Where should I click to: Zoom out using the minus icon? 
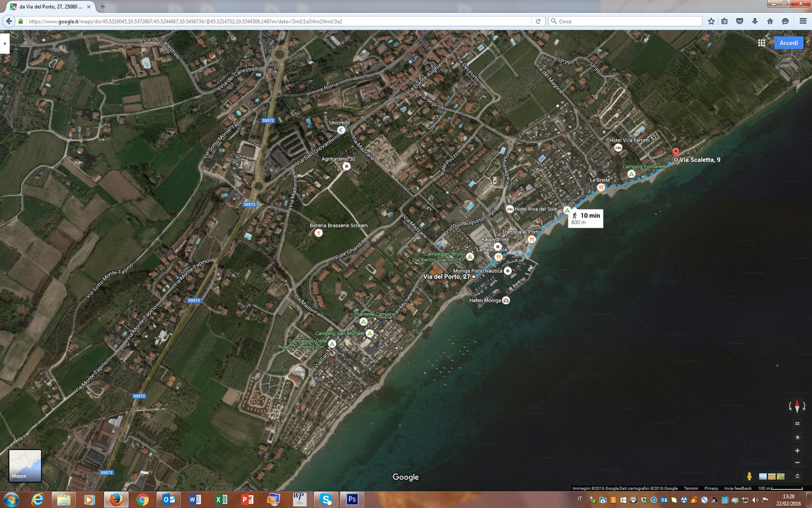coord(797,462)
